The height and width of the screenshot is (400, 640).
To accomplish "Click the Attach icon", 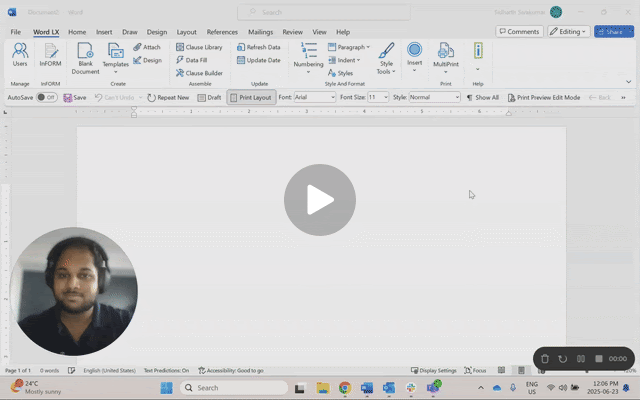I will [x=146, y=47].
